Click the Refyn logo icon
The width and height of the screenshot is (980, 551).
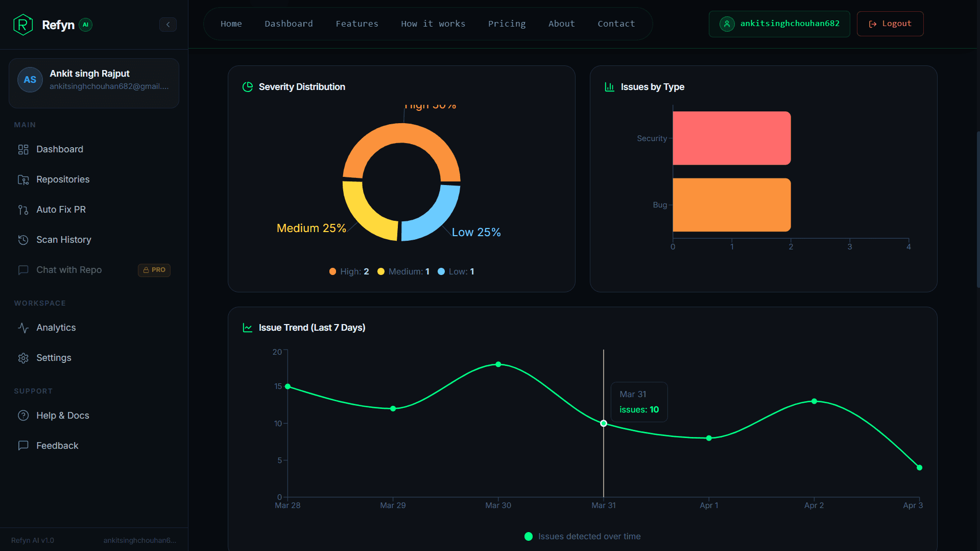coord(22,25)
